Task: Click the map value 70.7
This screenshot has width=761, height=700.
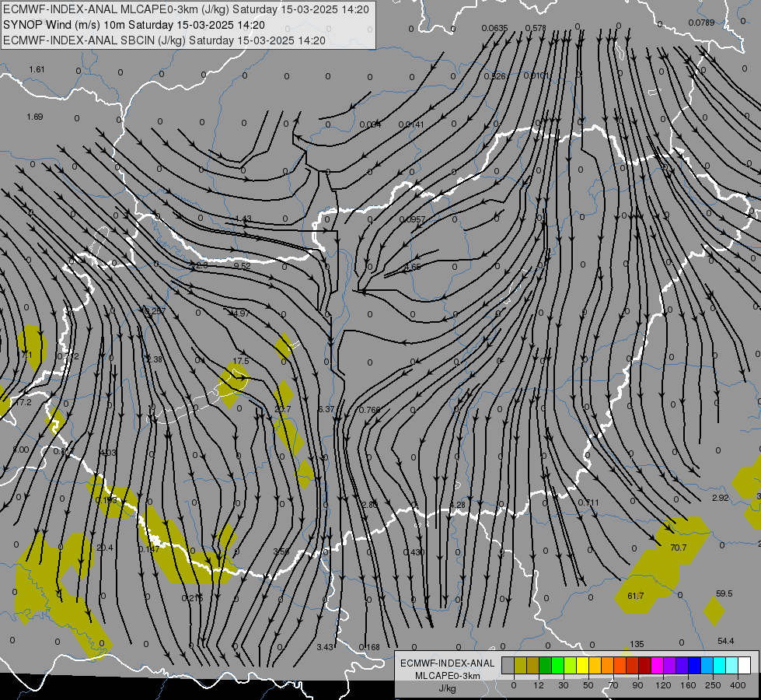Action: point(678,548)
